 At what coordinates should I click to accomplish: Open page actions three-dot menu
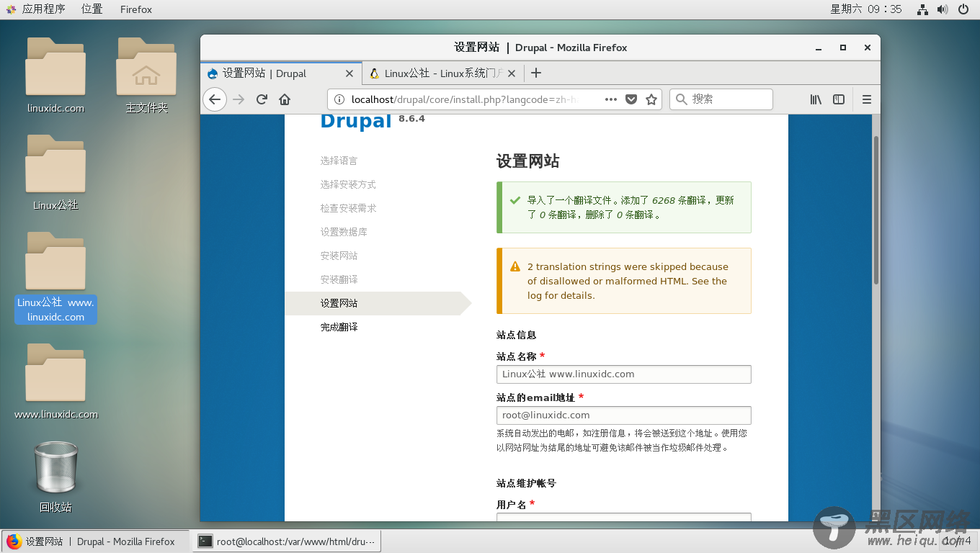(610, 99)
